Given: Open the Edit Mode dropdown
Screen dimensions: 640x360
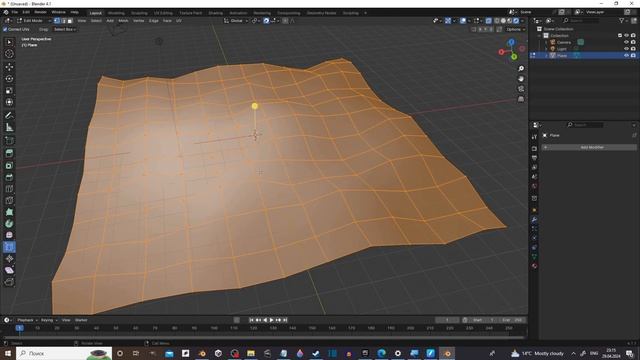Looking at the screenshot, I should (x=33, y=21).
